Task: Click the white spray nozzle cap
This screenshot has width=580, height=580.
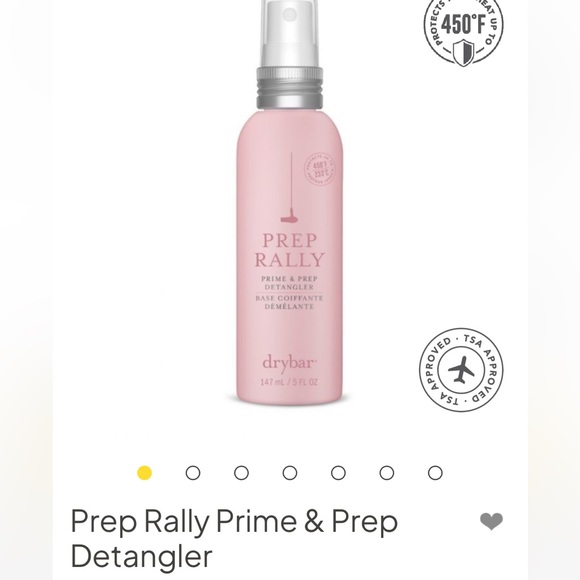Action: point(290,33)
